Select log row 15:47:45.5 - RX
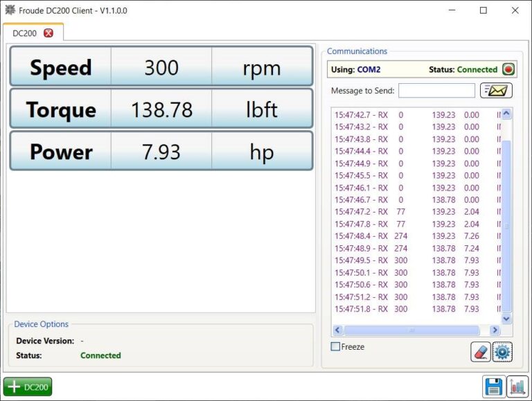532x401 pixels. click(416, 175)
